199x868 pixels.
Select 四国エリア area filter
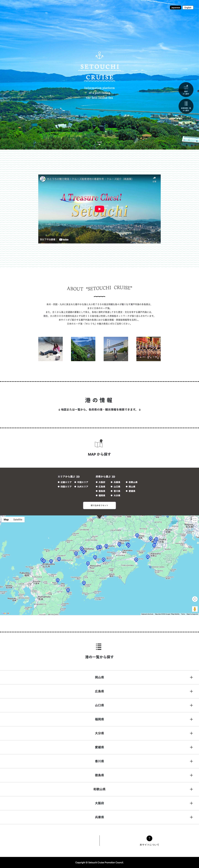(x=65, y=487)
